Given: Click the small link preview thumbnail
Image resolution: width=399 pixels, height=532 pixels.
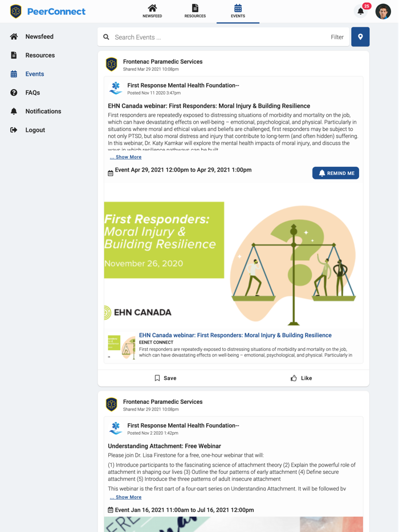Looking at the screenshot, I should click(x=121, y=347).
